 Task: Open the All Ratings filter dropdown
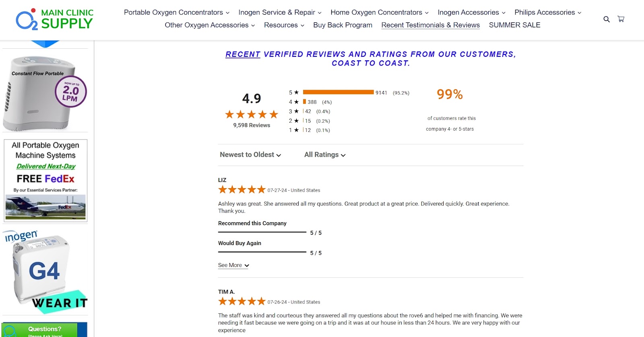(x=325, y=155)
